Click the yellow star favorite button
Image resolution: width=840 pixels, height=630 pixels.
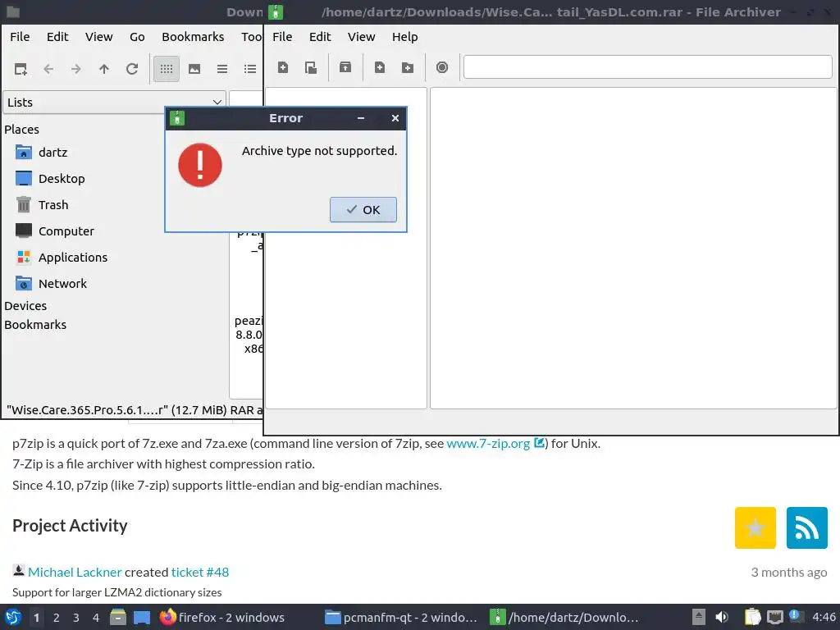tap(756, 527)
